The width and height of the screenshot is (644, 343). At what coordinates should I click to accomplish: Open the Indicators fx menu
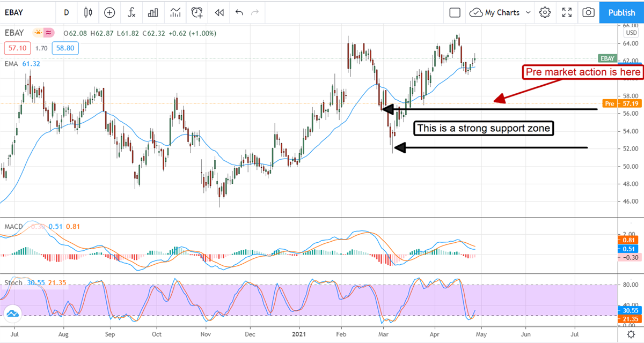(131, 12)
